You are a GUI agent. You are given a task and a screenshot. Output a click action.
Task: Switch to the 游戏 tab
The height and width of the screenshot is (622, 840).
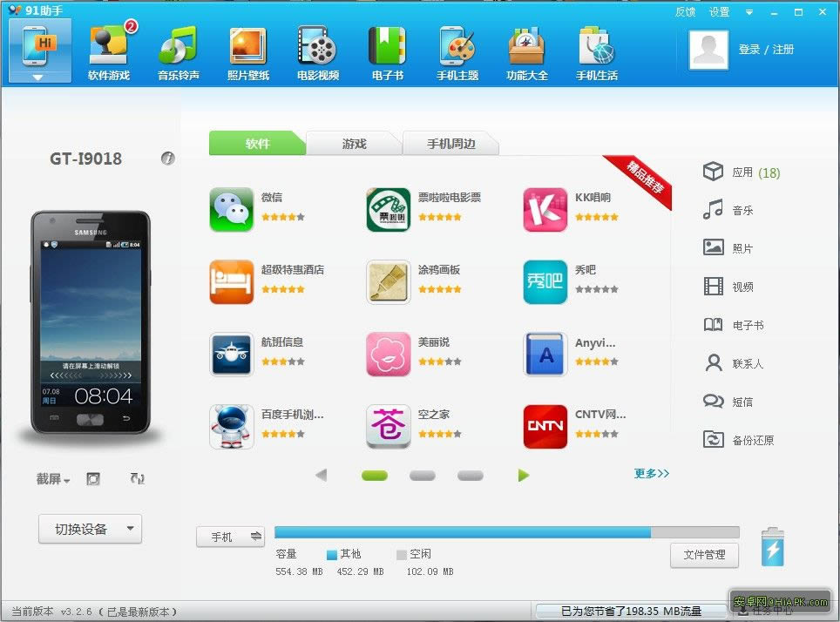[x=354, y=144]
